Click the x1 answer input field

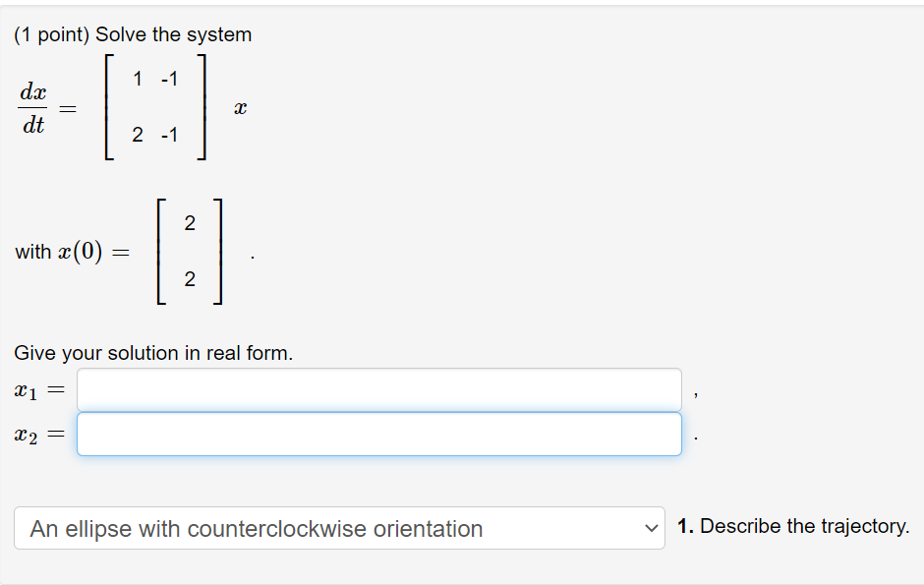tap(378, 389)
